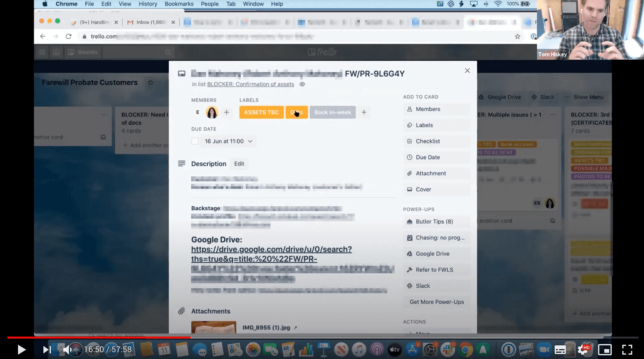Open the Chrome menu in the menu bar
This screenshot has height=359, width=644.
point(66,4)
